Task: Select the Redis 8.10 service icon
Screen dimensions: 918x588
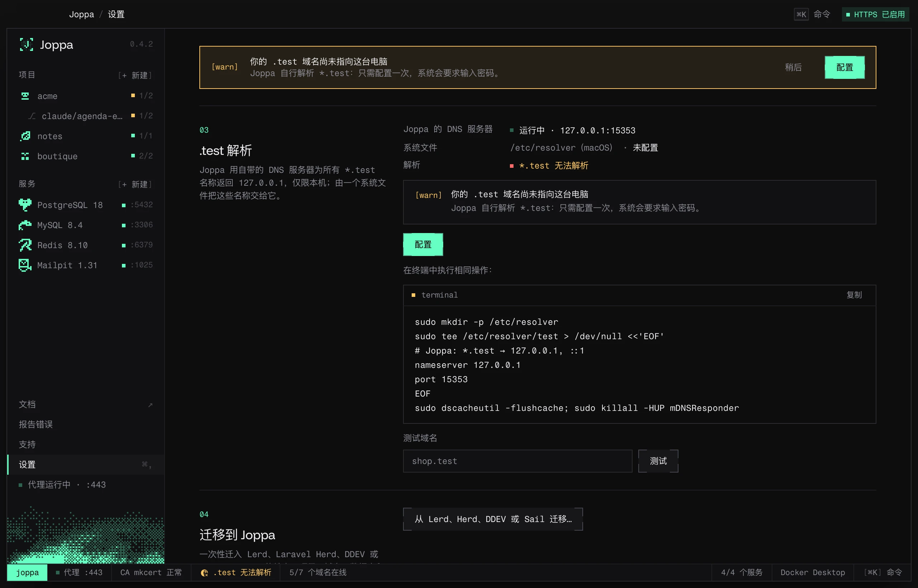Action: [x=25, y=245]
